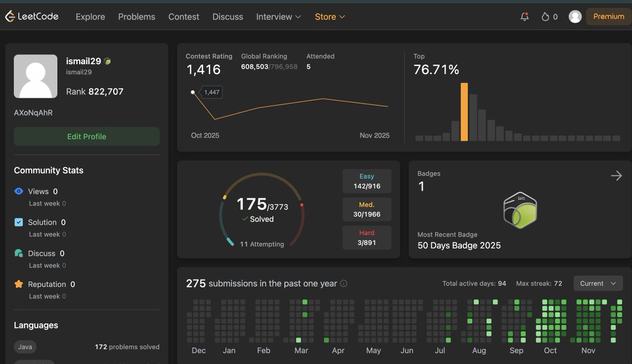Image resolution: width=632 pixels, height=364 pixels.
Task: Click the ismail29 username heading
Action: pos(83,61)
